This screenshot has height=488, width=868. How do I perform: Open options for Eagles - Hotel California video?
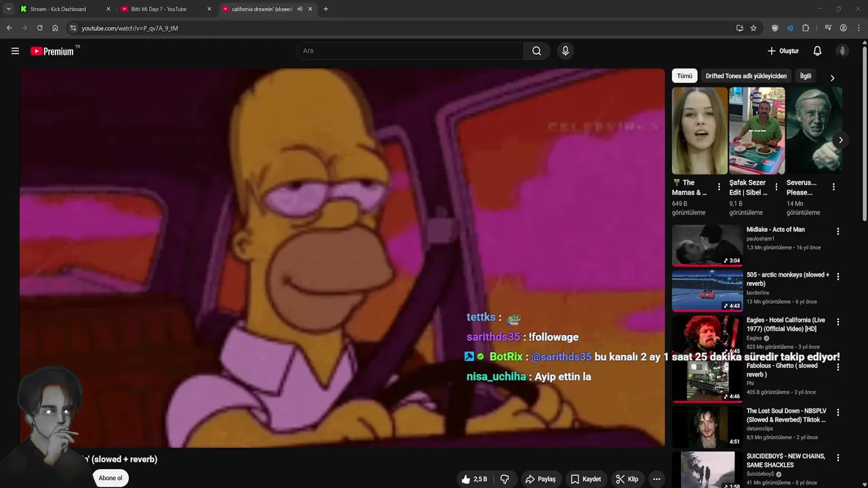[838, 322]
